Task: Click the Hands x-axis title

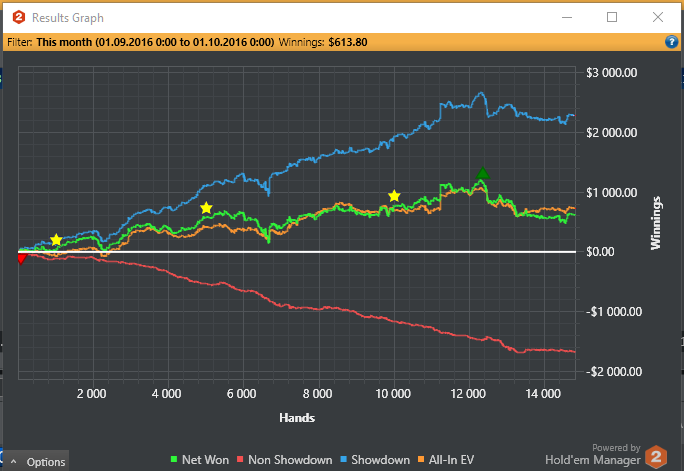Action: [x=297, y=418]
